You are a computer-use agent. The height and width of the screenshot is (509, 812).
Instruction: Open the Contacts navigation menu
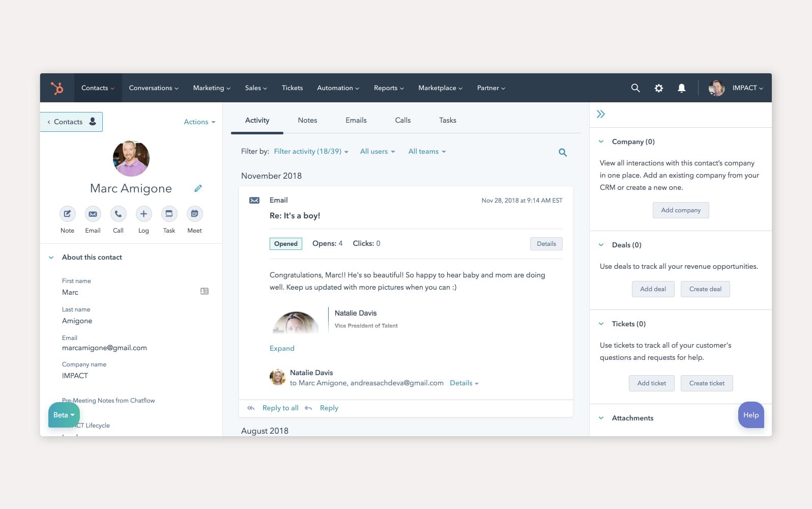[98, 88]
